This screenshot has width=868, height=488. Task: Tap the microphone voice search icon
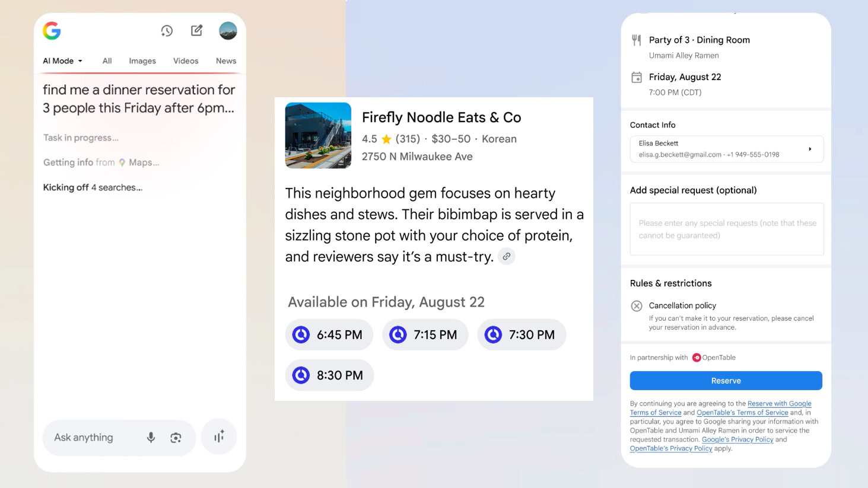151,438
